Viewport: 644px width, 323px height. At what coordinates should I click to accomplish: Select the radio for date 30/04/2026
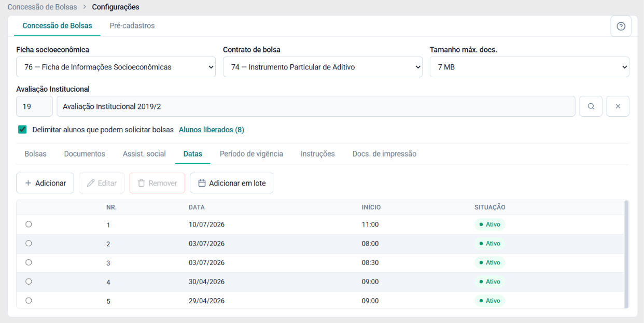(29, 281)
